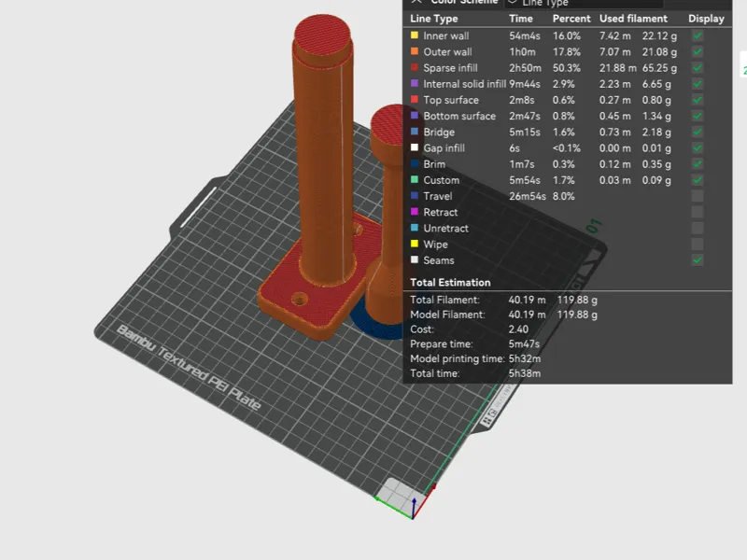The width and height of the screenshot is (747, 560).
Task: Click the Inner wall yellow color swatch
Action: pos(415,35)
